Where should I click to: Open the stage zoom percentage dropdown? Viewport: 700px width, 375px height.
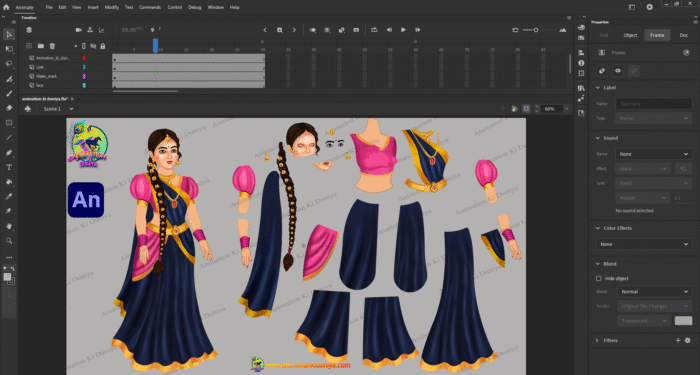[x=567, y=109]
